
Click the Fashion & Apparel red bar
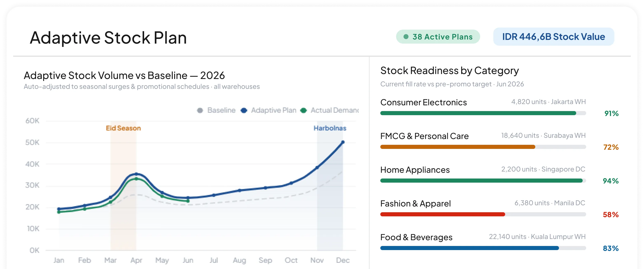click(442, 214)
